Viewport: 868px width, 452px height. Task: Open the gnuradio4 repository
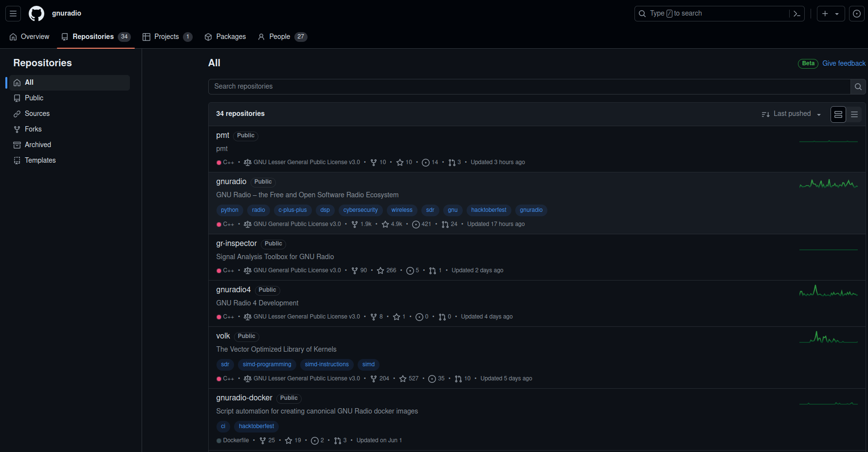tap(234, 289)
